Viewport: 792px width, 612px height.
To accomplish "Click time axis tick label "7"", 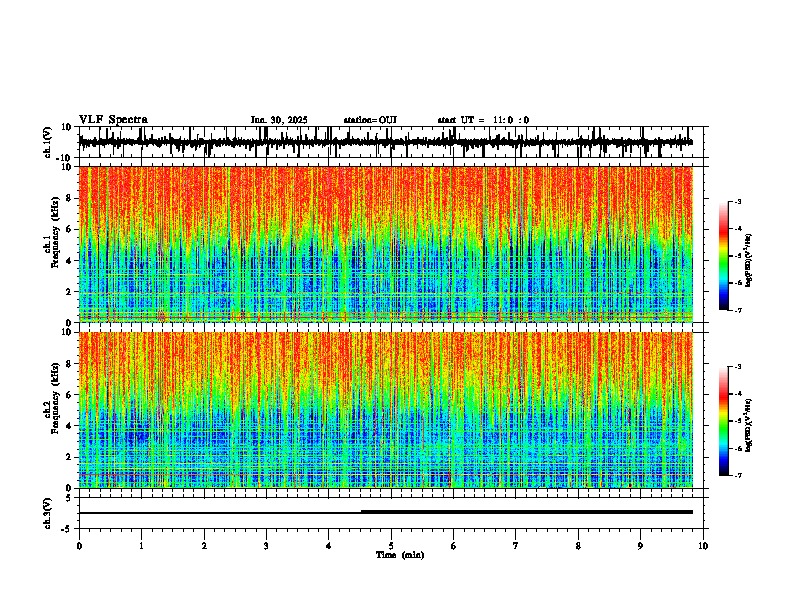I will click(x=516, y=546).
